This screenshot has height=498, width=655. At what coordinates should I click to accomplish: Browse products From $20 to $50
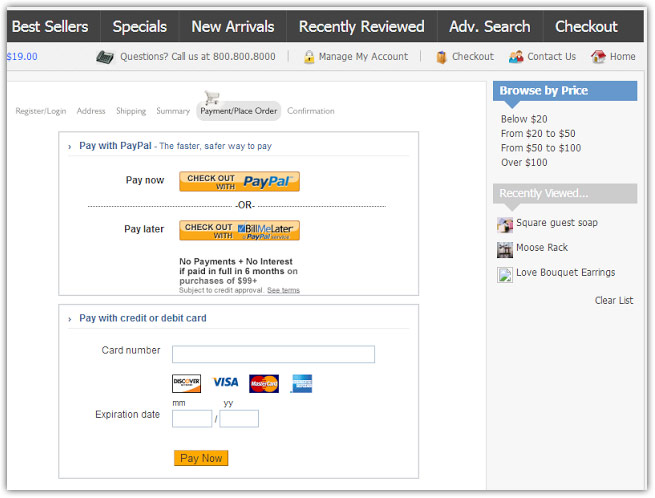click(x=538, y=134)
